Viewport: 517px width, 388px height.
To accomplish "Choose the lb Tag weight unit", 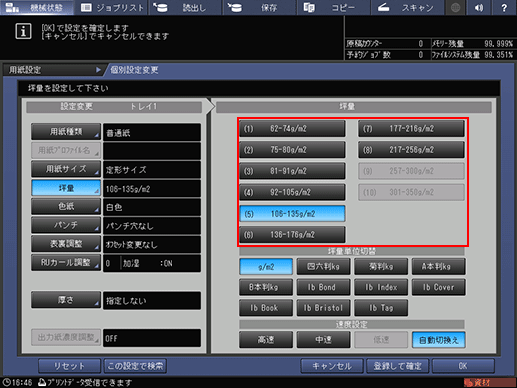I will (x=381, y=308).
